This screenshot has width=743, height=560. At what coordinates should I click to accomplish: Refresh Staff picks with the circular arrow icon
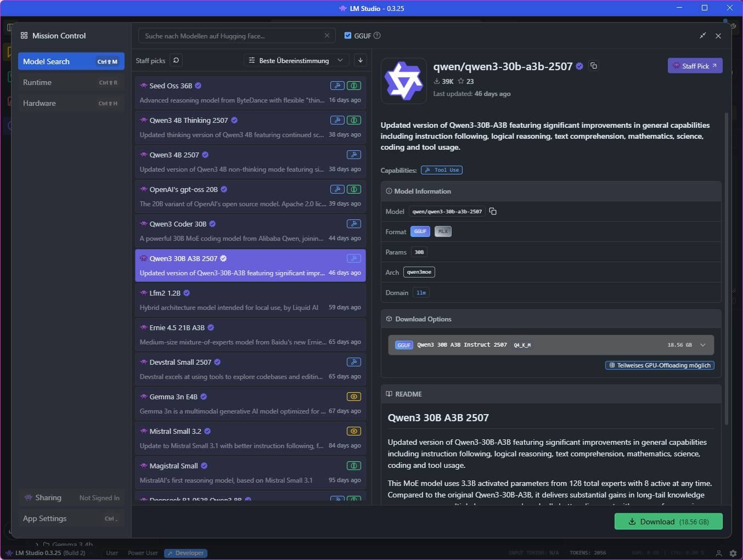point(176,60)
